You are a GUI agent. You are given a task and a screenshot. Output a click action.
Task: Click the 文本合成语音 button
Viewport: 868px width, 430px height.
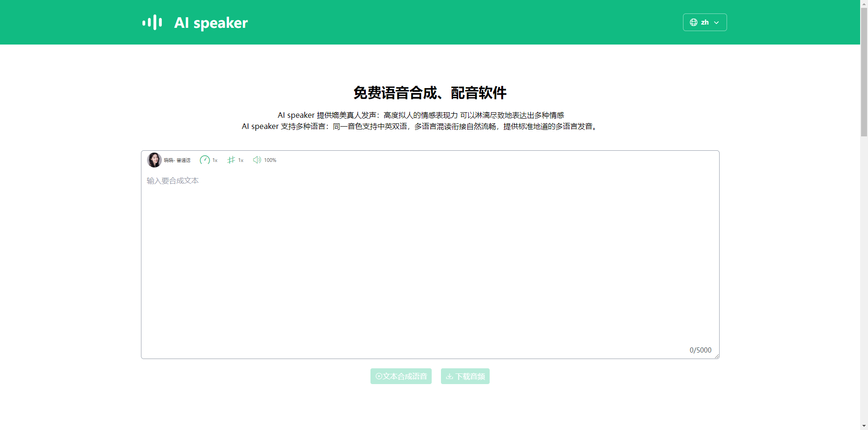click(401, 376)
